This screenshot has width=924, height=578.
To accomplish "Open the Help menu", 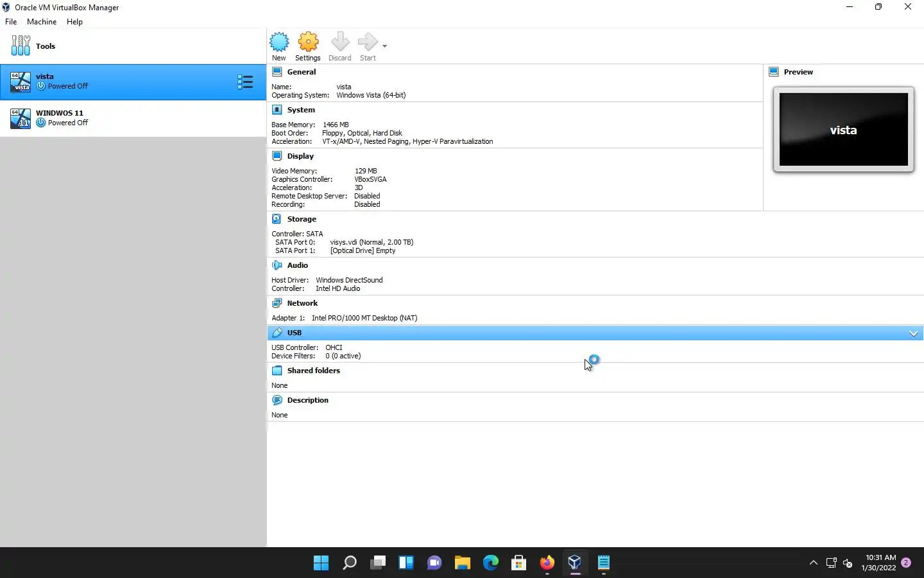I will 74,22.
